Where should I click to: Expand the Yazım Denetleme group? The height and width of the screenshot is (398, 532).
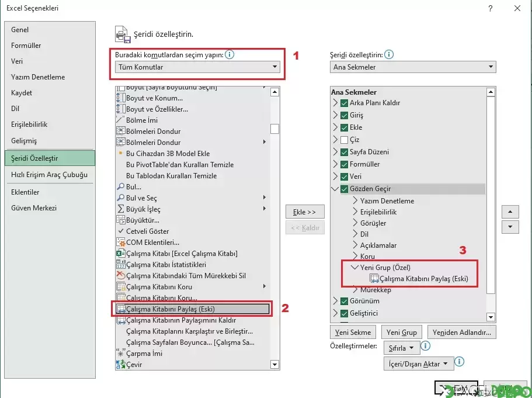[x=355, y=200]
